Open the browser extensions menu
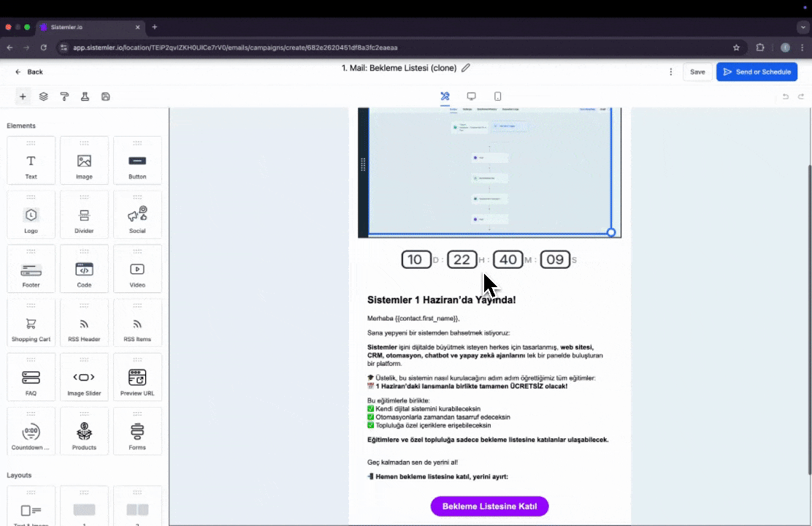812x526 pixels. tap(760, 47)
